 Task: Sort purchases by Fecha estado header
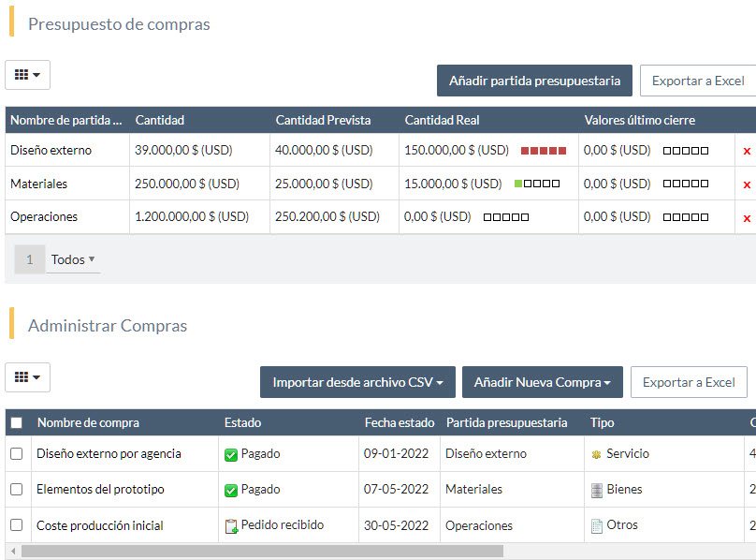coord(399,422)
